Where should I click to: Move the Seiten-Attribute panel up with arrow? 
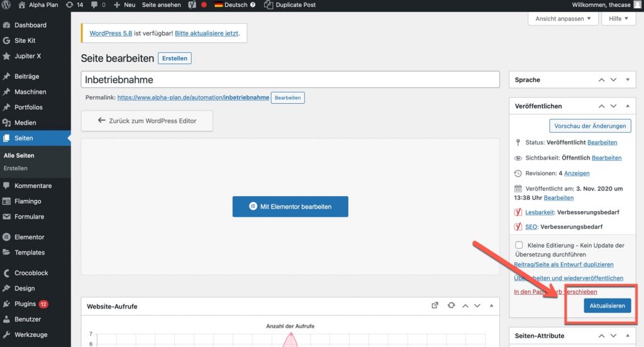coord(602,336)
